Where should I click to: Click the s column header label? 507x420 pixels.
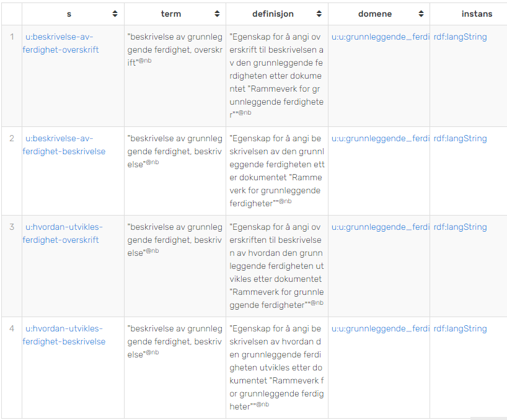[x=69, y=14]
